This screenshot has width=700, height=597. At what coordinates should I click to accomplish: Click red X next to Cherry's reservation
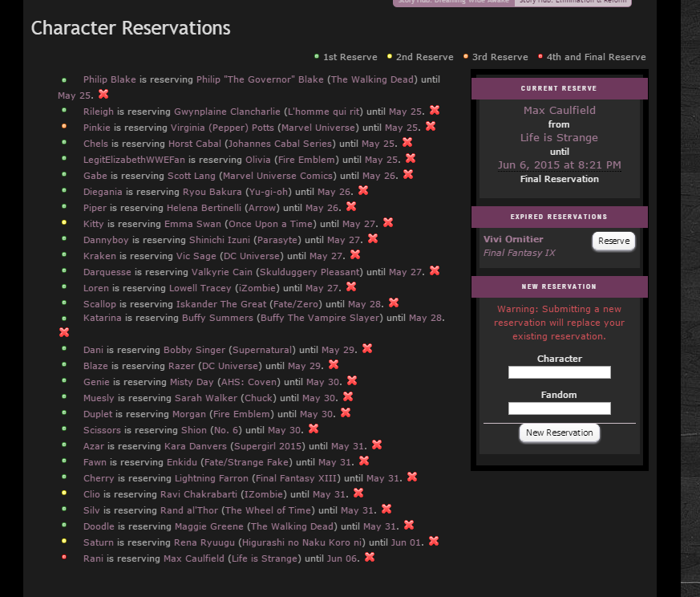tap(412, 477)
